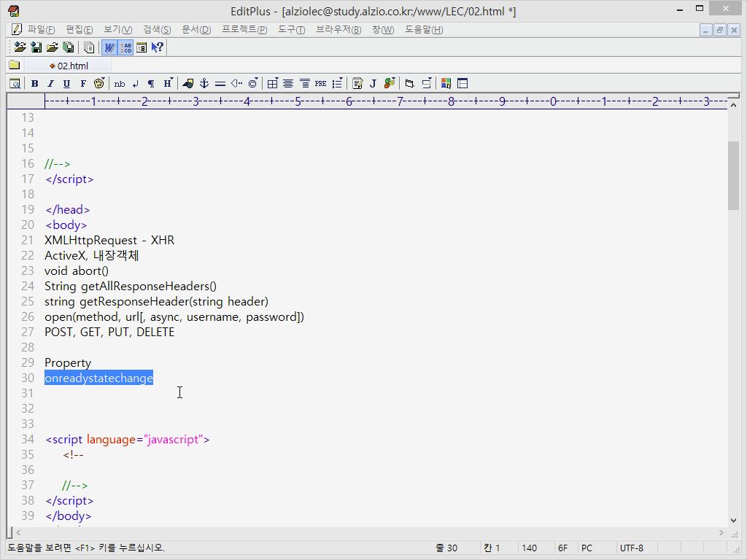This screenshot has width=747, height=560.
Task: Click the scroll down arrow
Action: pyautogui.click(x=733, y=521)
